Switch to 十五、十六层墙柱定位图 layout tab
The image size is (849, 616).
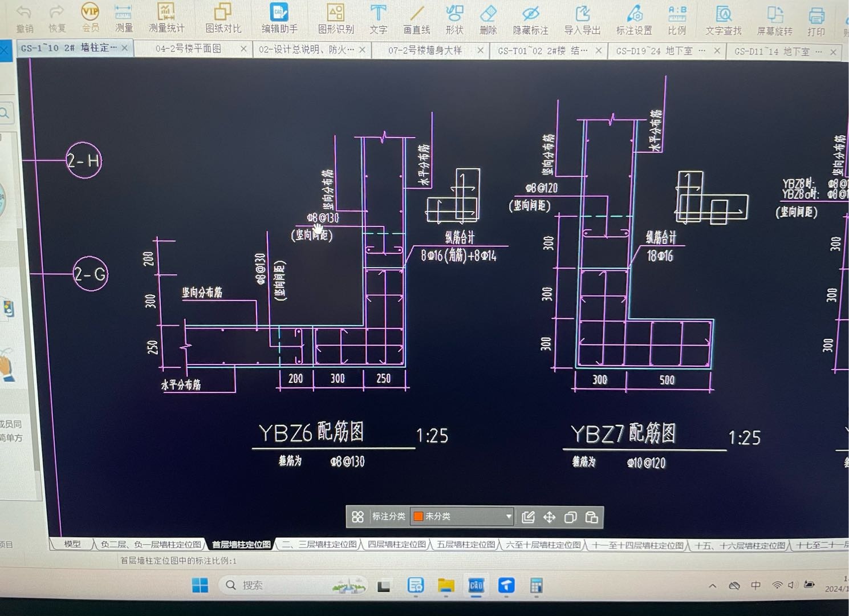click(740, 546)
